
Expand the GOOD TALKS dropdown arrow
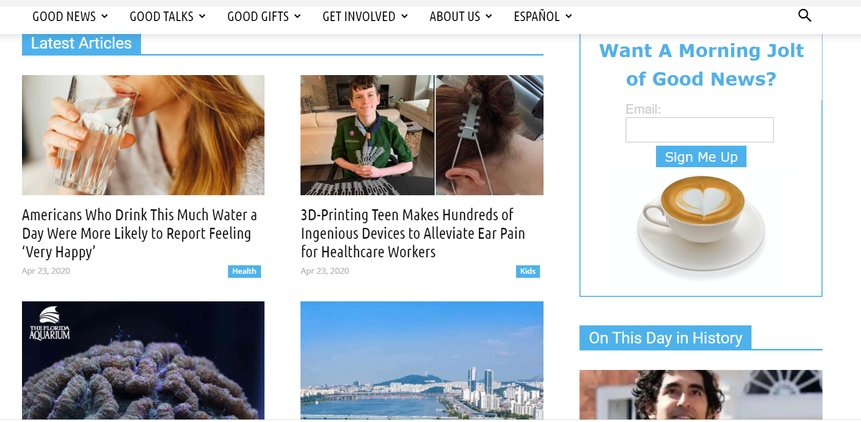click(202, 16)
